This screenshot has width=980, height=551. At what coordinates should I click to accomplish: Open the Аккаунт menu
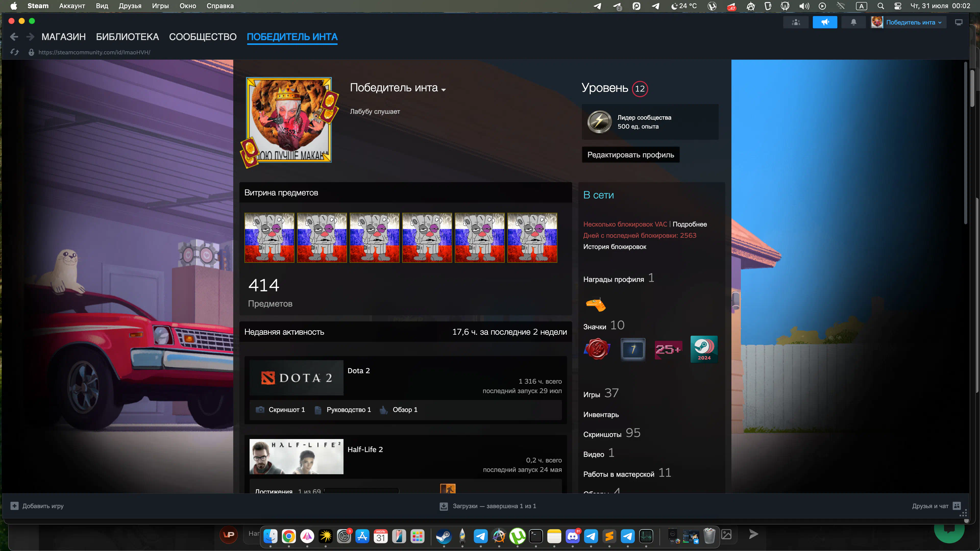click(x=72, y=6)
